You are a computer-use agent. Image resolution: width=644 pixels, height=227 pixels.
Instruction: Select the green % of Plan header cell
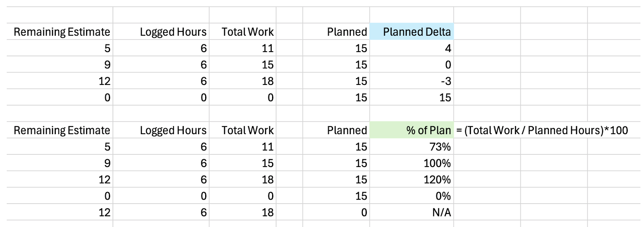pyautogui.click(x=412, y=130)
